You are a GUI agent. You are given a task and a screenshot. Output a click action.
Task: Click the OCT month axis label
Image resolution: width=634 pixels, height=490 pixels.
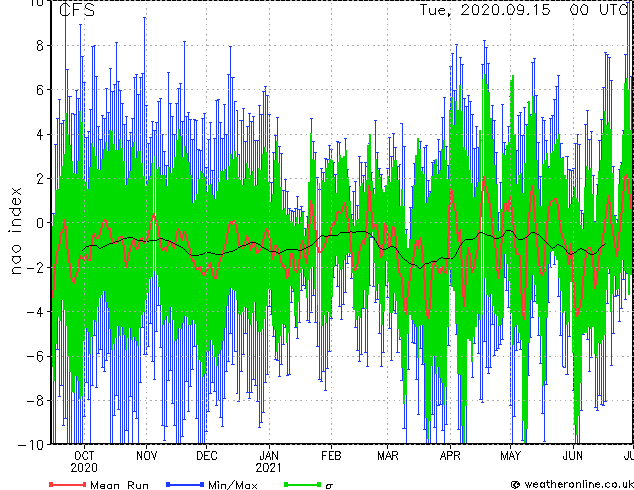pyautogui.click(x=84, y=456)
